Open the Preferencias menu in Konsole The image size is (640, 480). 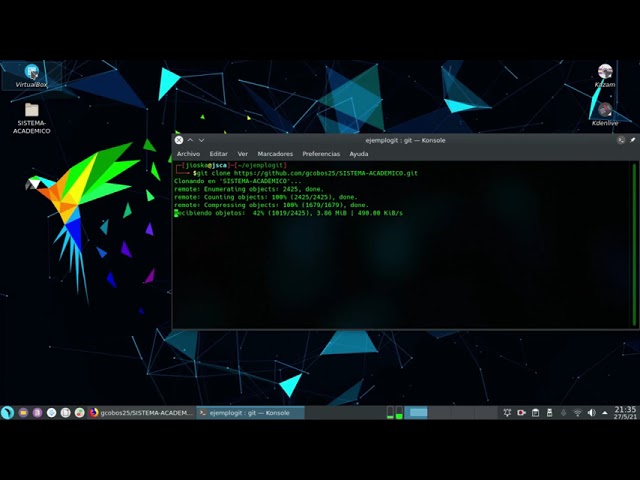(x=321, y=154)
